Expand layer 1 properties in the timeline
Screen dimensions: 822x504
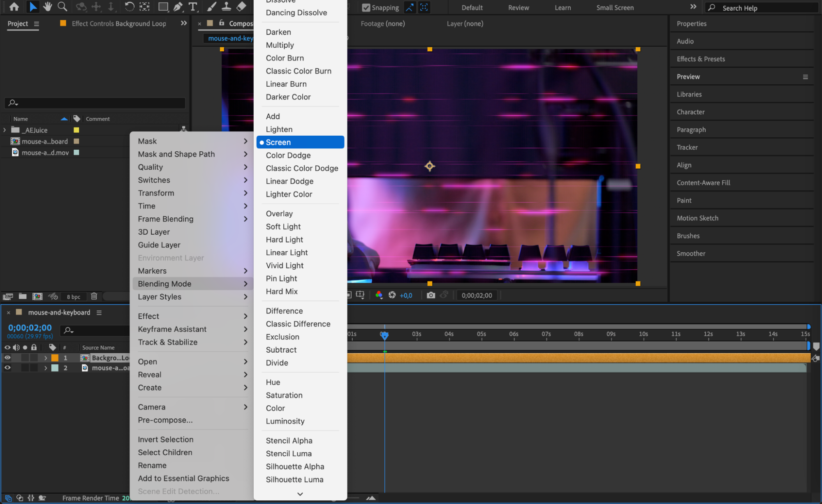[x=46, y=358]
